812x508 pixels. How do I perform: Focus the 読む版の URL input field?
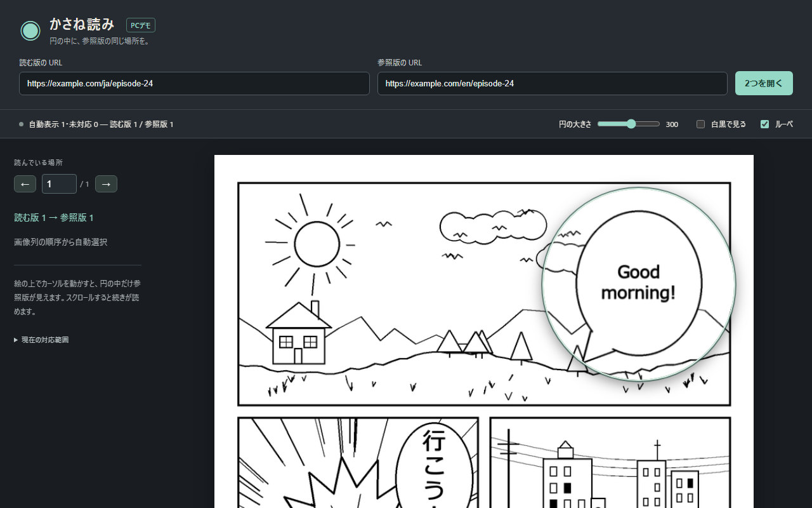point(194,83)
